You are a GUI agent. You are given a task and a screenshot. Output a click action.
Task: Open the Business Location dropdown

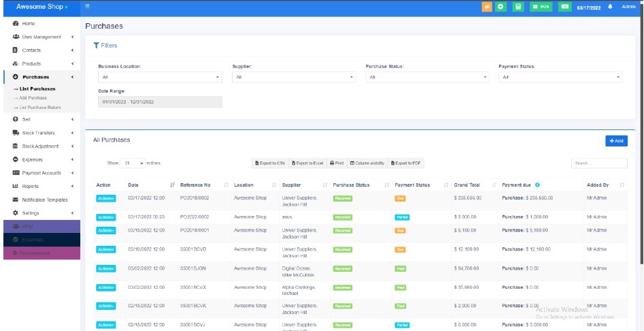[x=160, y=78]
